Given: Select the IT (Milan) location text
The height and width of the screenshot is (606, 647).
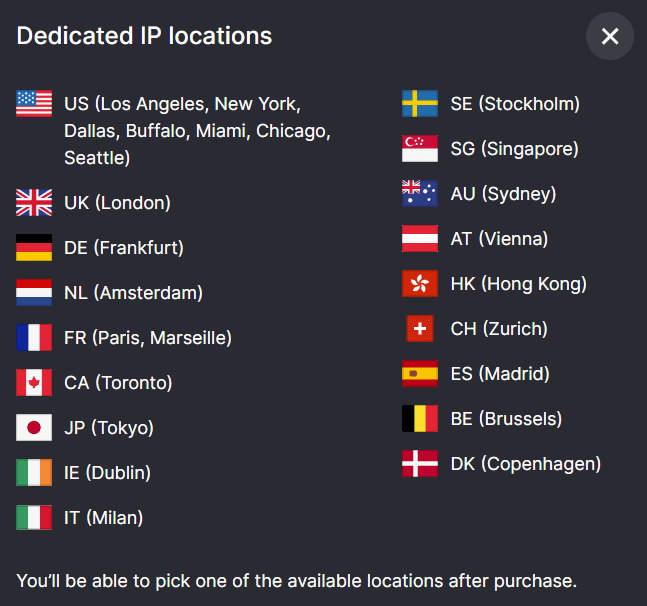Looking at the screenshot, I should (104, 518).
